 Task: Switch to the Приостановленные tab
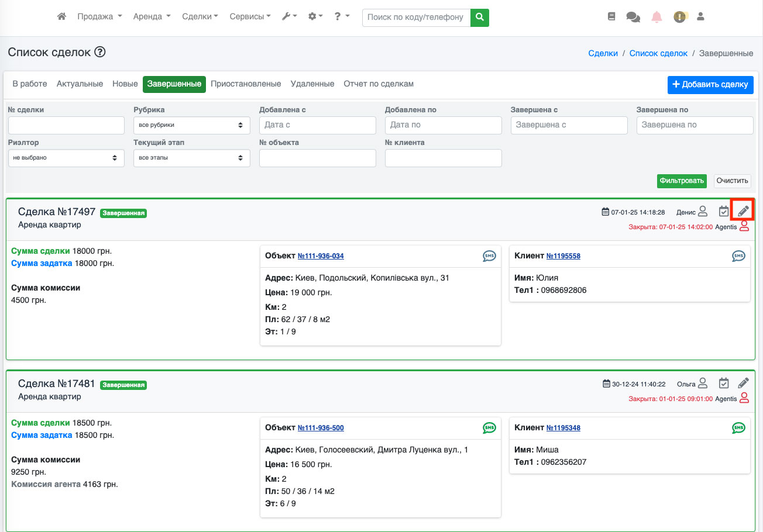(246, 84)
